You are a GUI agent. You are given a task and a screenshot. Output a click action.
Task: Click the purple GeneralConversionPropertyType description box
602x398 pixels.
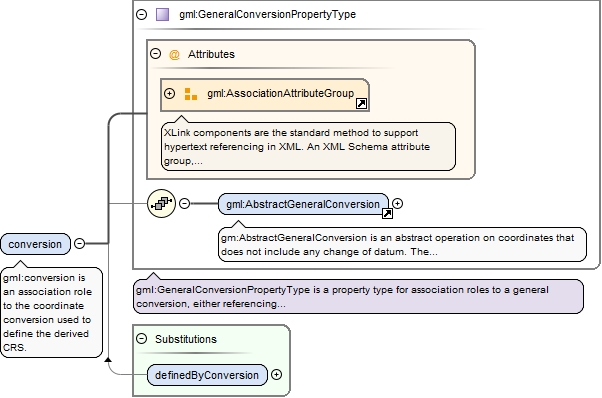coord(358,297)
